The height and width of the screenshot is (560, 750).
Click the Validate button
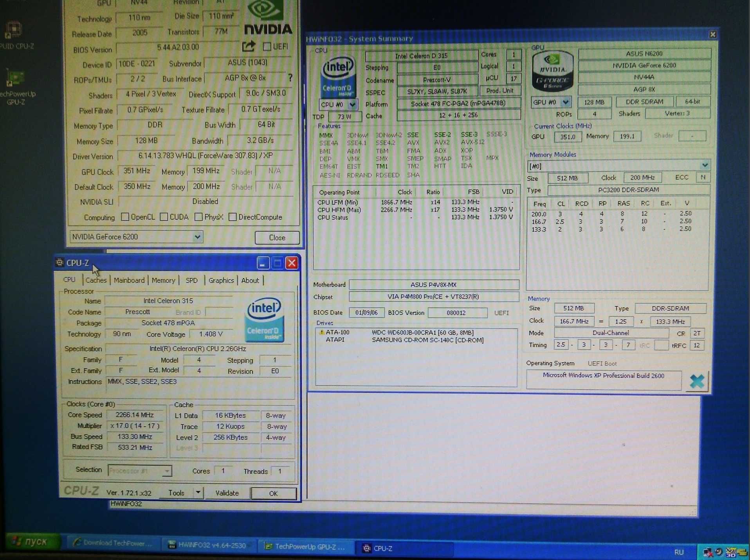(227, 493)
